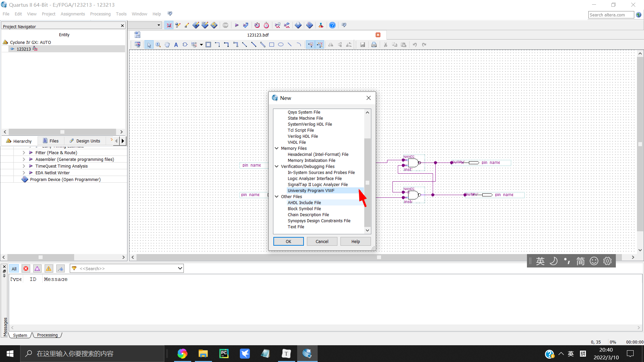Open the Tools menu
Image resolution: width=644 pixels, height=362 pixels.
coord(121,14)
